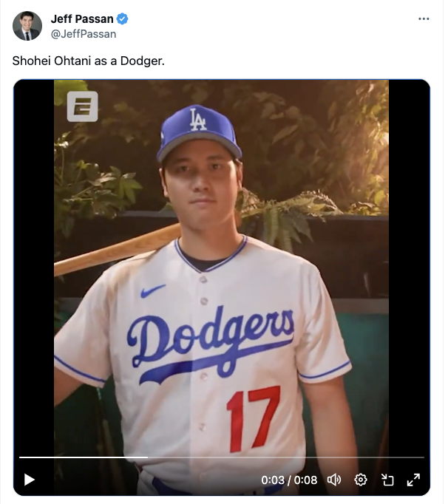Click the ESPN logo watermark
Image resolution: width=448 pixels, height=504 pixels.
(x=82, y=106)
